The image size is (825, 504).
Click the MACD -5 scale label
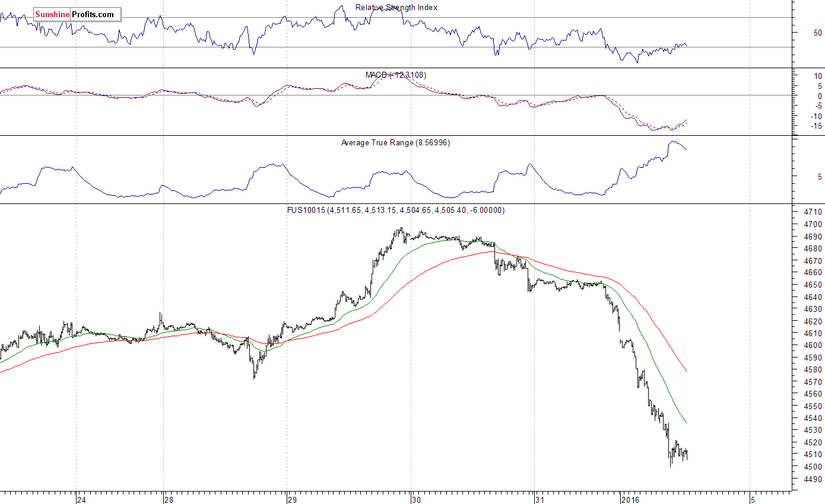(817, 106)
